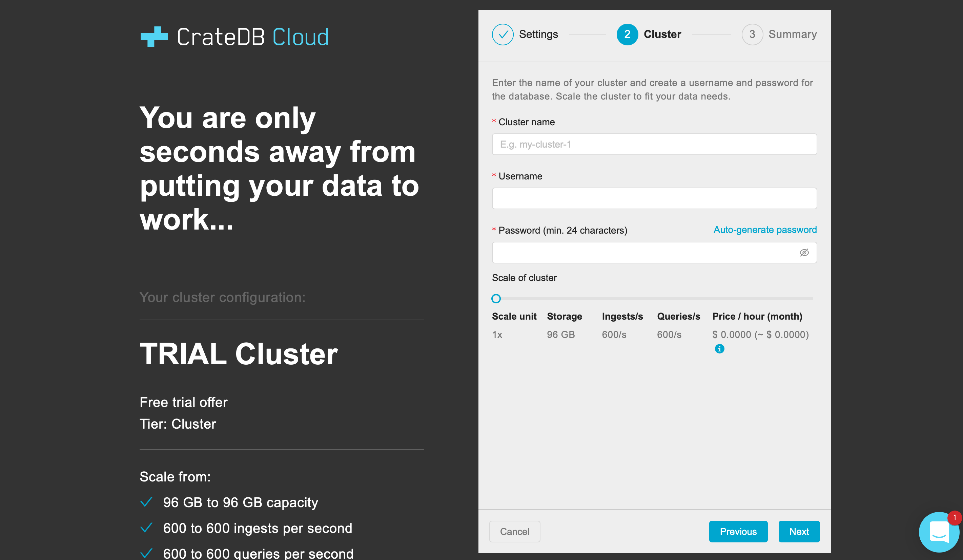Focus the Password input field

pos(654,253)
